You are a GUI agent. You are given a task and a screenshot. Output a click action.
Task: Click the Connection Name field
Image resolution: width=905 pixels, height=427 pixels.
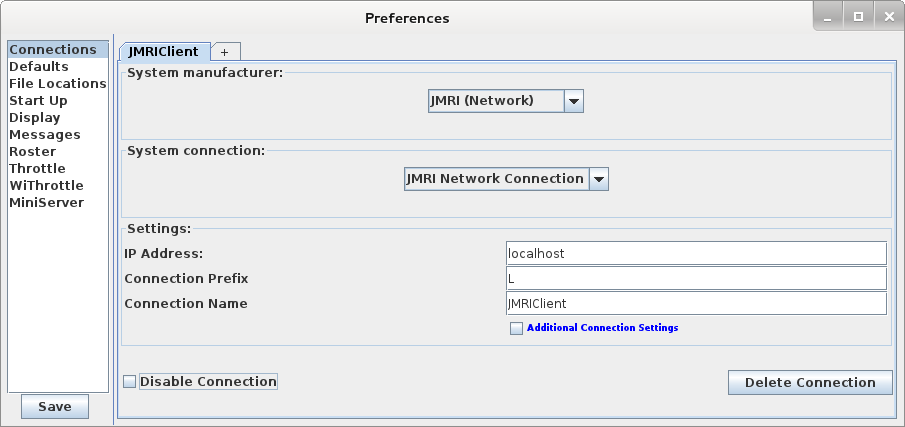point(696,304)
